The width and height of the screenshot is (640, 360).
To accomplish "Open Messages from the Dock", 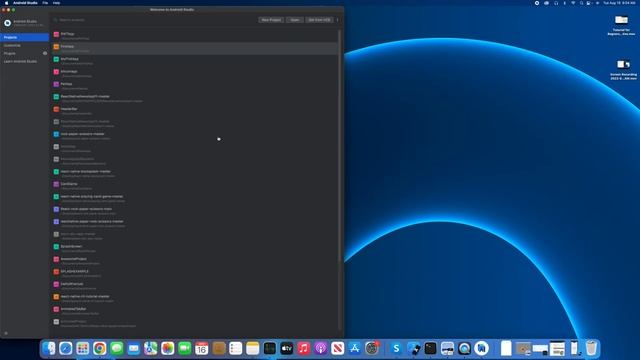I will (x=117, y=349).
